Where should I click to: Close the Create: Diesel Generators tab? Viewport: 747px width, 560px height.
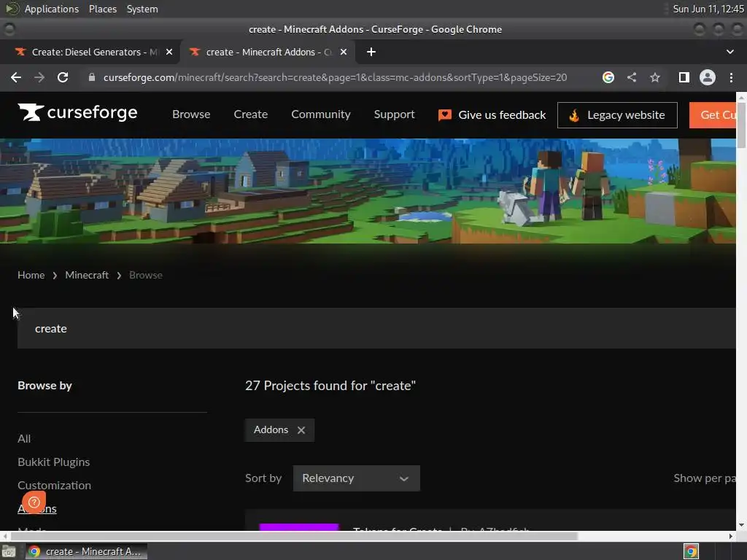coord(169,52)
